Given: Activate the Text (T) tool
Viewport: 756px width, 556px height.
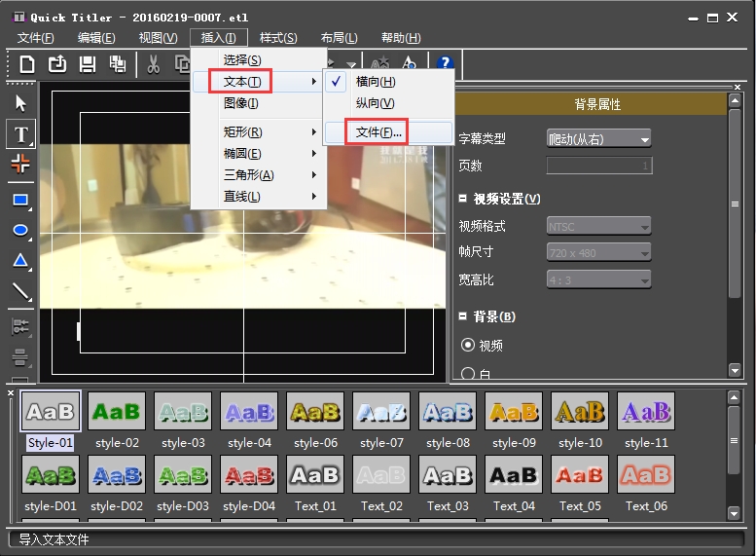Looking at the screenshot, I should click(20, 133).
